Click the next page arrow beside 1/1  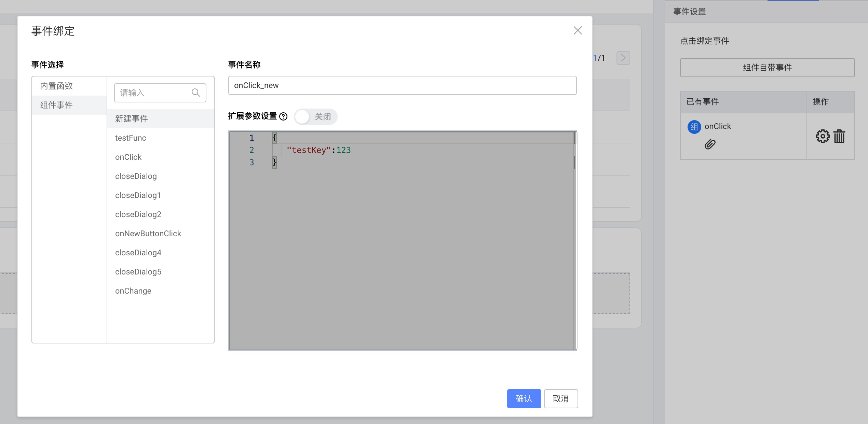click(x=623, y=58)
